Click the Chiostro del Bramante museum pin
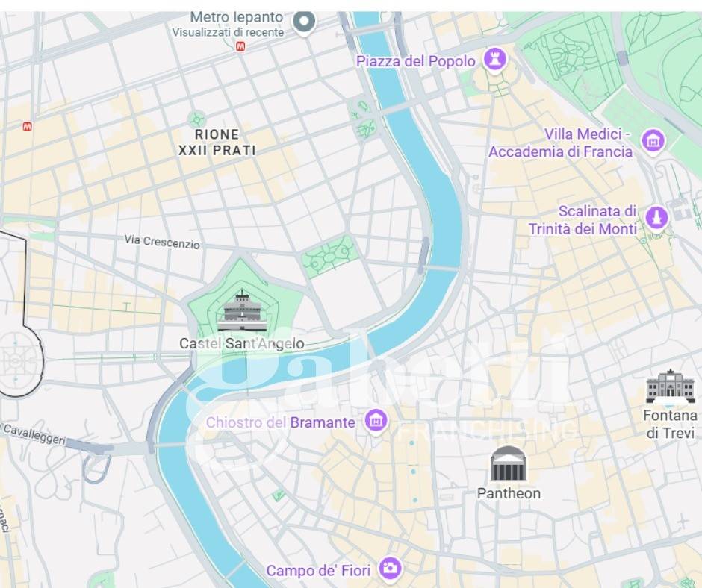Screen dimensions: 702x588 [x=376, y=421]
